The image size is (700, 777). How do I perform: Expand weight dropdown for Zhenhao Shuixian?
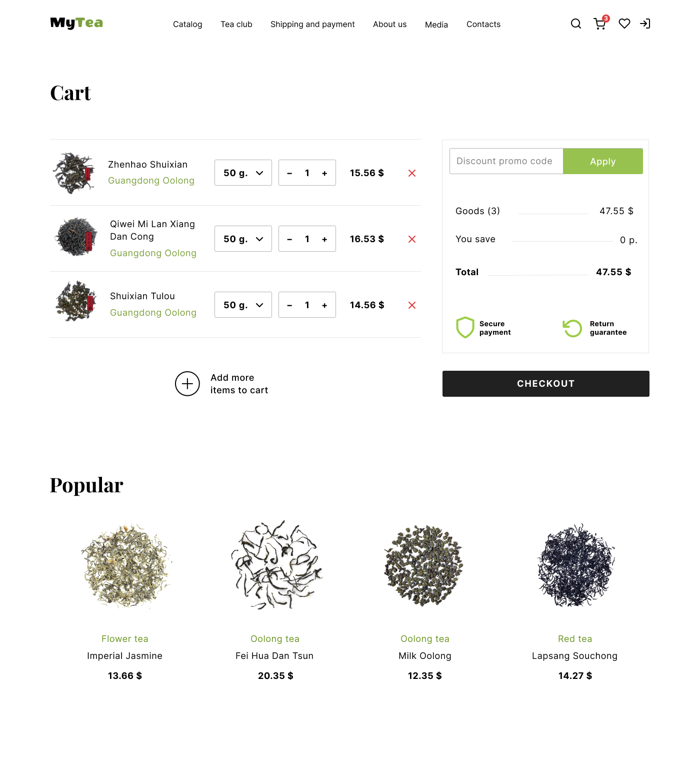pos(243,173)
